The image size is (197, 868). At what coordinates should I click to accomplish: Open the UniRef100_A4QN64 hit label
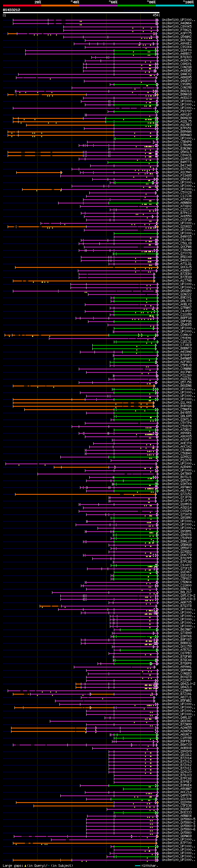click(176, 23)
